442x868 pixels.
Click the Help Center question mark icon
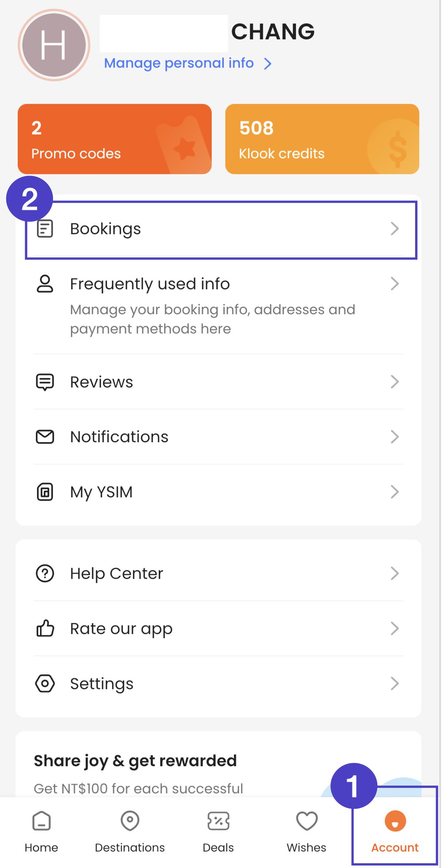pyautogui.click(x=45, y=574)
